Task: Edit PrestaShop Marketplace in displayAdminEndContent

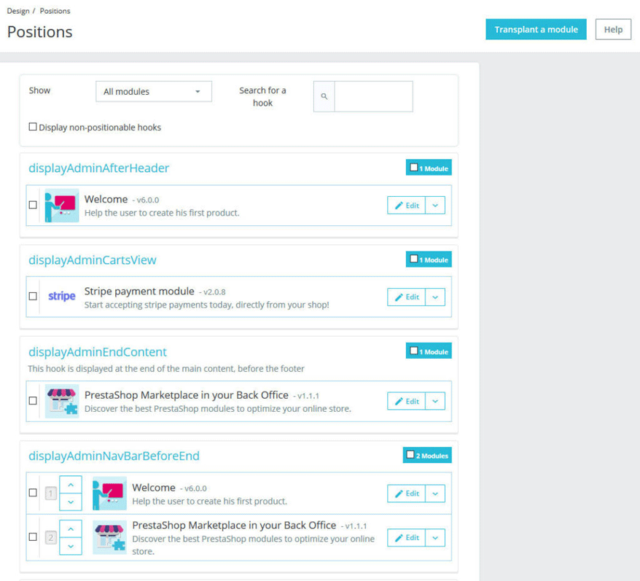Action: click(x=406, y=401)
